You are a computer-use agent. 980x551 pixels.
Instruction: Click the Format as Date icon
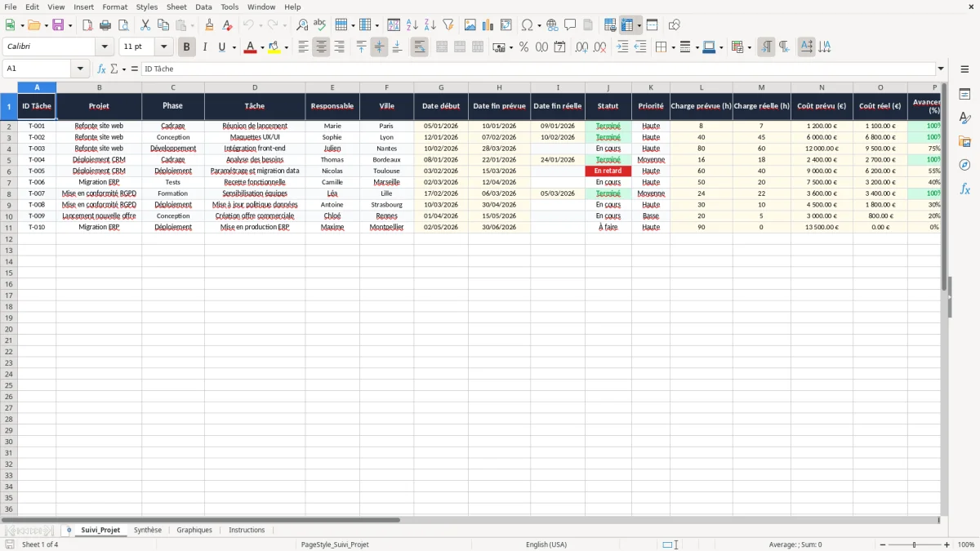point(559,47)
